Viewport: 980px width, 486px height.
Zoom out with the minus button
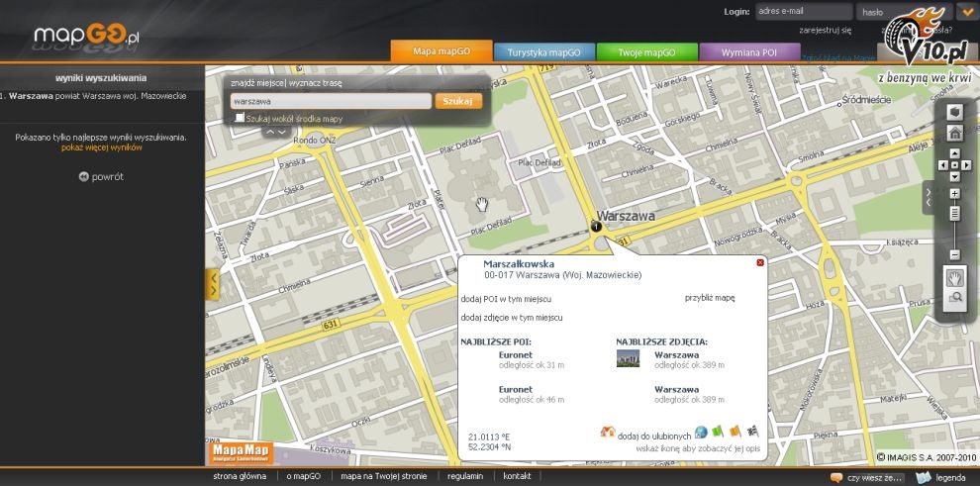click(x=954, y=254)
